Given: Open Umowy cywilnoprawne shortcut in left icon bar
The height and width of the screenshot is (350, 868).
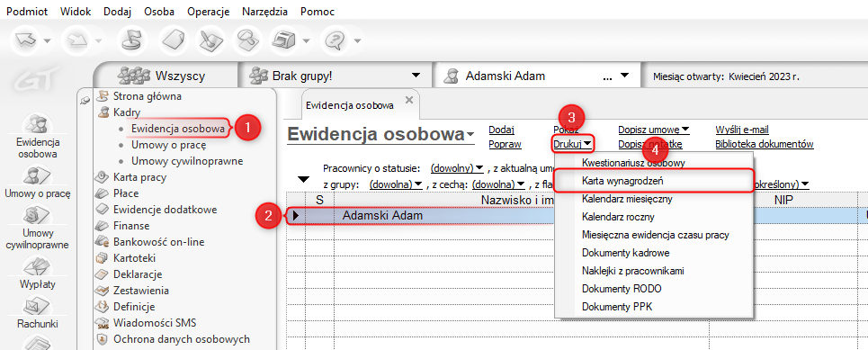Looking at the screenshot, I should coord(38,228).
